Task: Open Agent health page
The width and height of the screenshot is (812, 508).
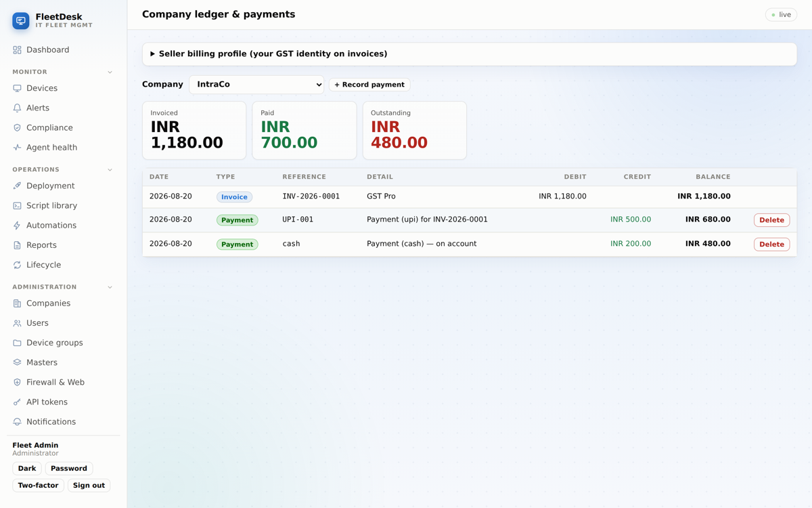Action: coord(64,148)
